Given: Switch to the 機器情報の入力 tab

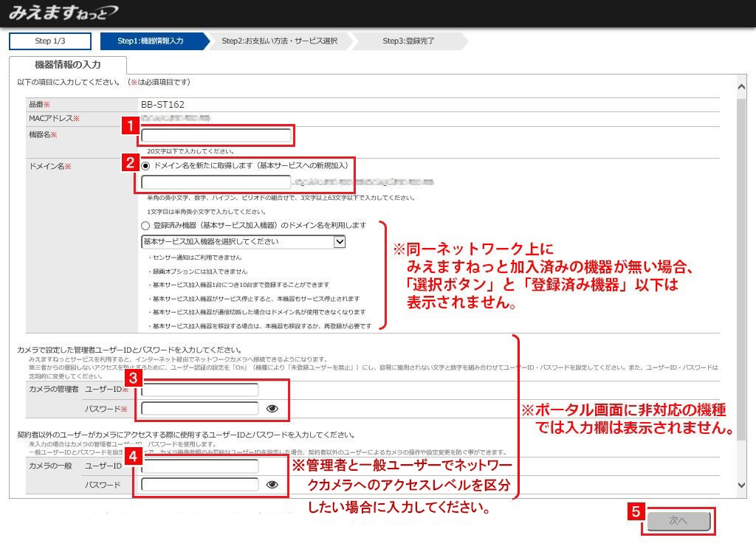Looking at the screenshot, I should [68, 65].
